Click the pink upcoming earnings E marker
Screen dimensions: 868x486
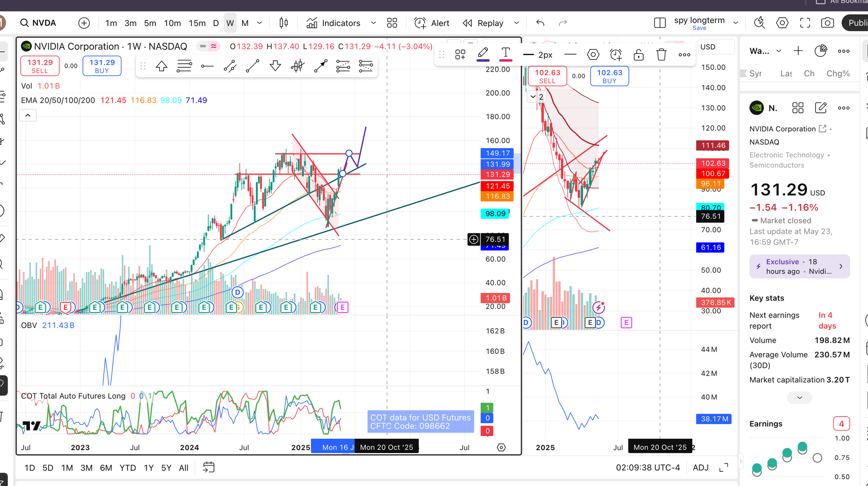click(342, 307)
